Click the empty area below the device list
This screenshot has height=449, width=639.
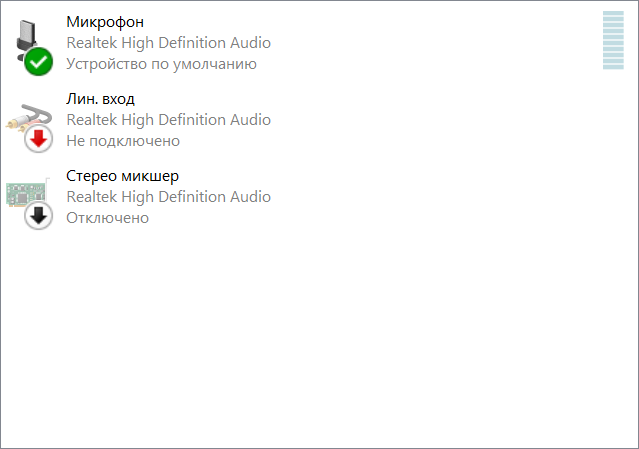[x=320, y=340]
